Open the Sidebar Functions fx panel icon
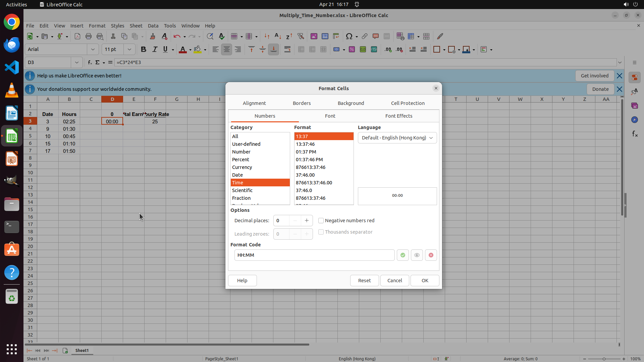The height and width of the screenshot is (362, 644). [x=635, y=134]
